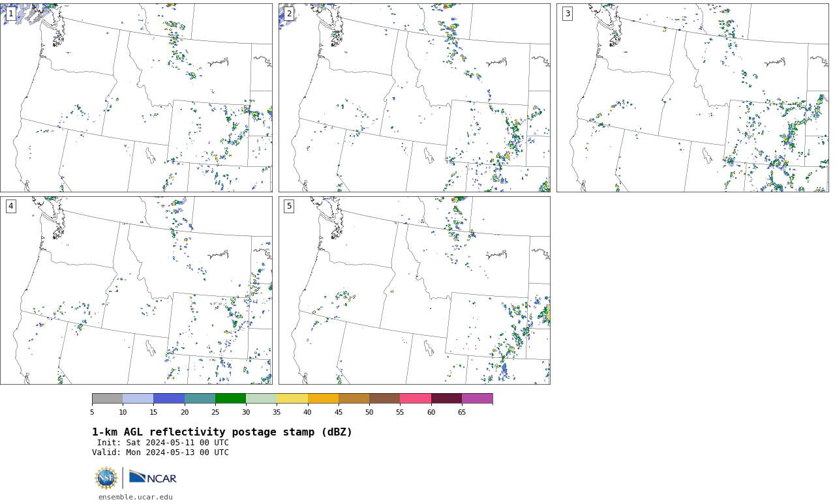This screenshot has height=504, width=835.
Task: Click the colorbar tick label 50
Action: pos(369,412)
